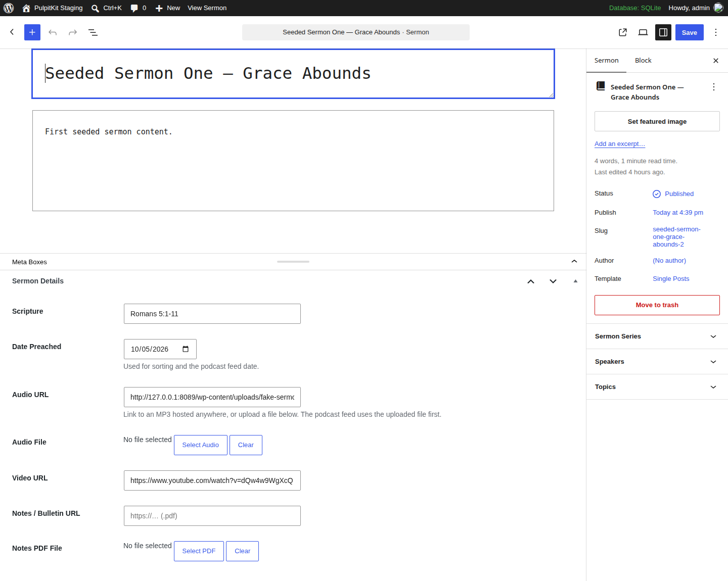Add an excerpt link
The width and height of the screenshot is (728, 581).
[620, 144]
